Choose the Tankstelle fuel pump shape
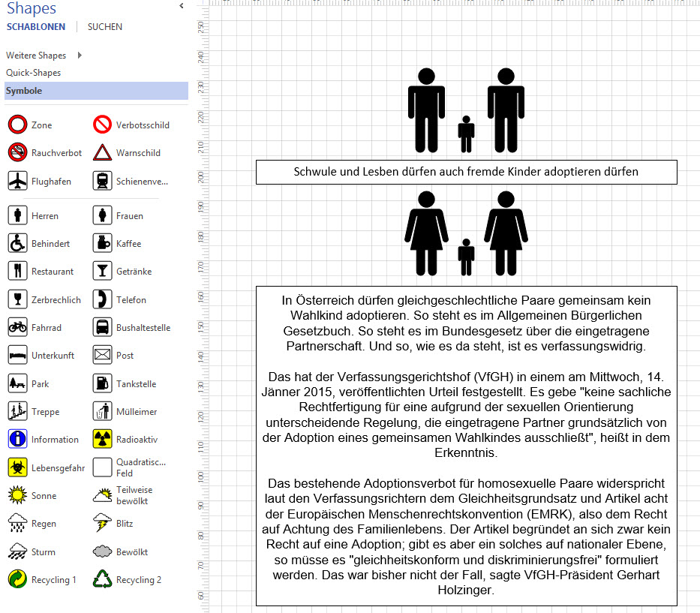 click(x=102, y=383)
